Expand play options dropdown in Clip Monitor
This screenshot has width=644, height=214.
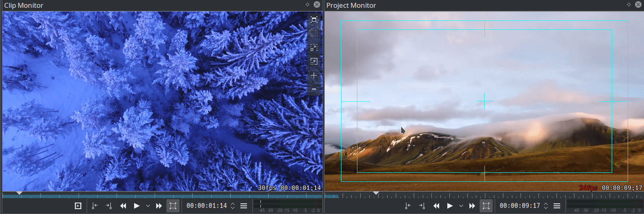[x=148, y=206]
